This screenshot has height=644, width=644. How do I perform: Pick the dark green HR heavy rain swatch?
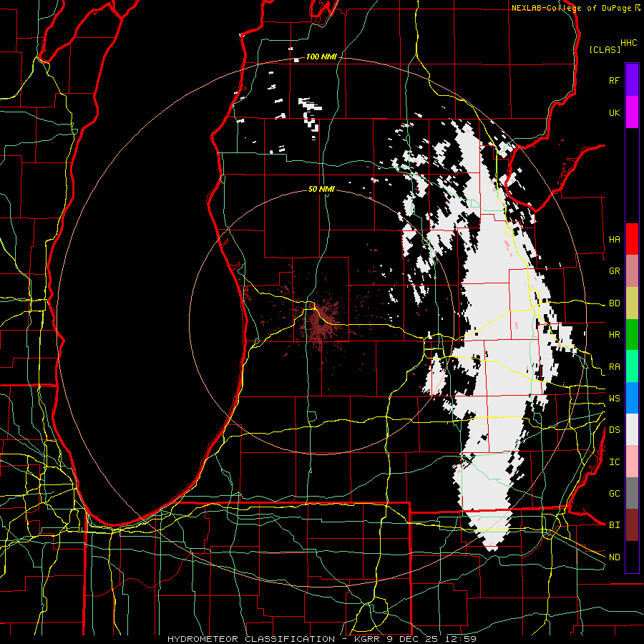coord(632,334)
